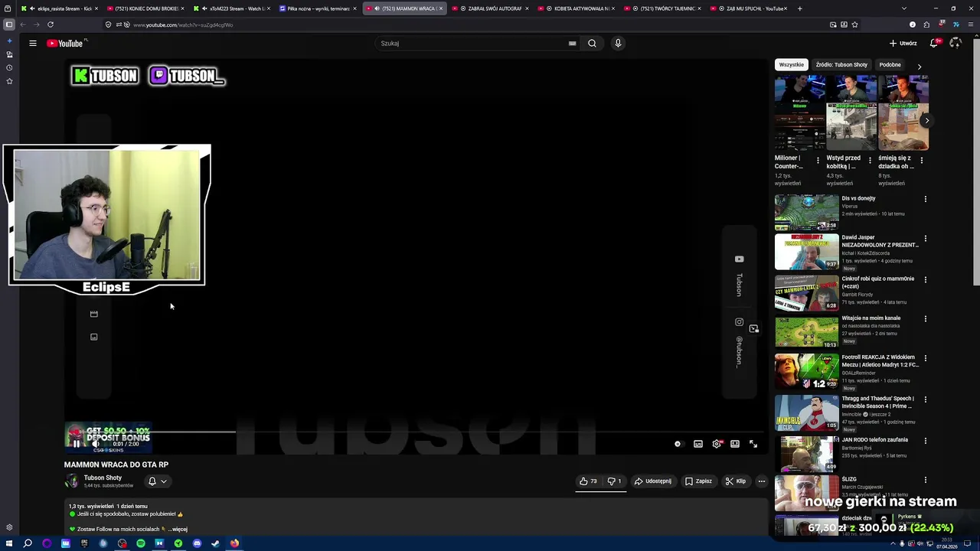Screen dimensions: 980x551
Task: Open the browser sidebar settings gear
Action: [x=9, y=527]
